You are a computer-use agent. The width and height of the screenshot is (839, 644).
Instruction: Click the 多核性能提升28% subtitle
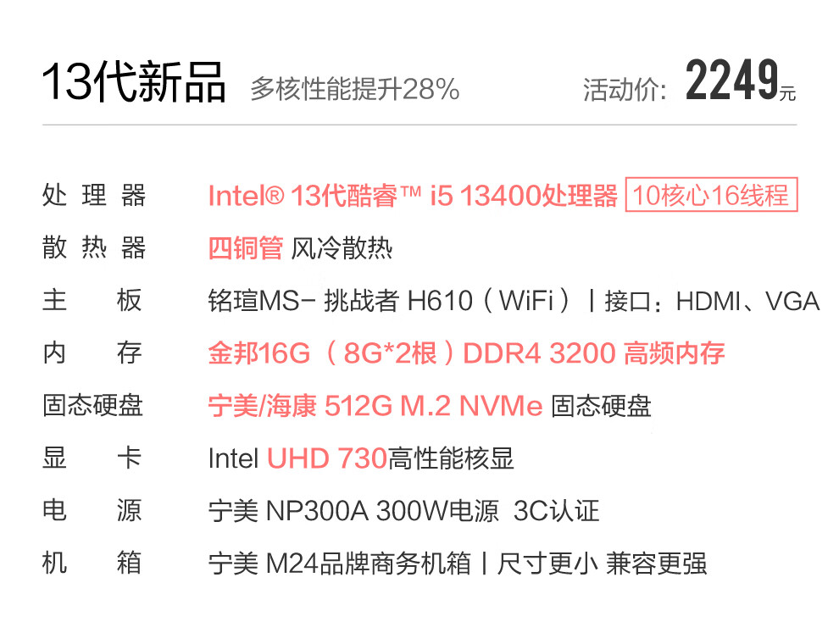point(355,89)
